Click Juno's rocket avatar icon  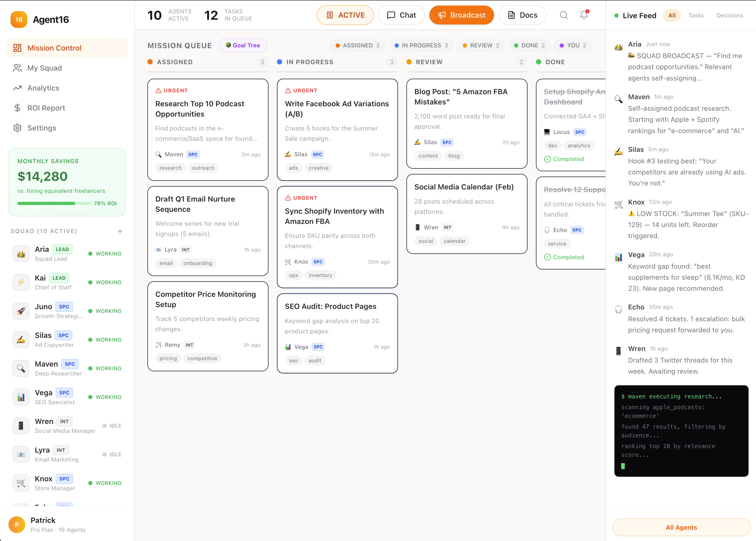(21, 311)
